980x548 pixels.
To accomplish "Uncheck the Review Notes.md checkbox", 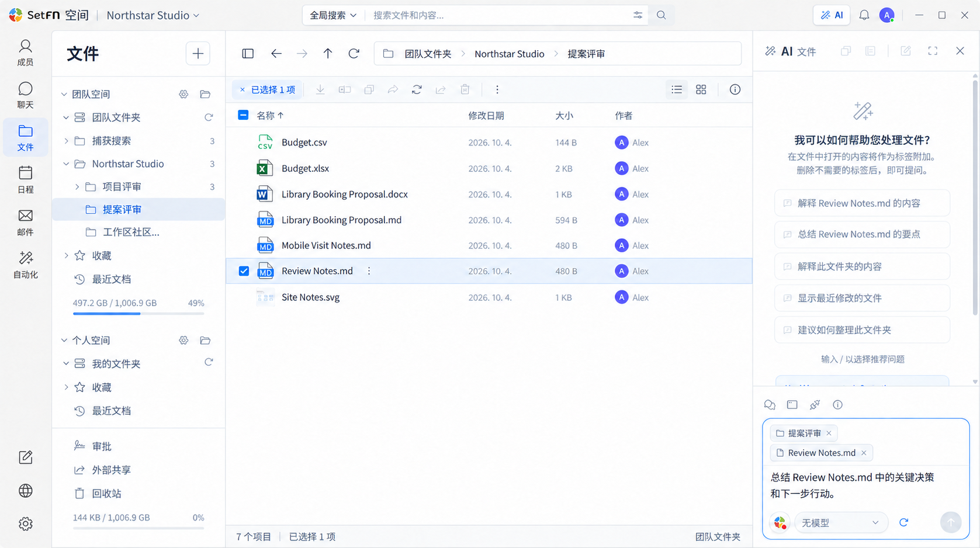I will coord(244,271).
